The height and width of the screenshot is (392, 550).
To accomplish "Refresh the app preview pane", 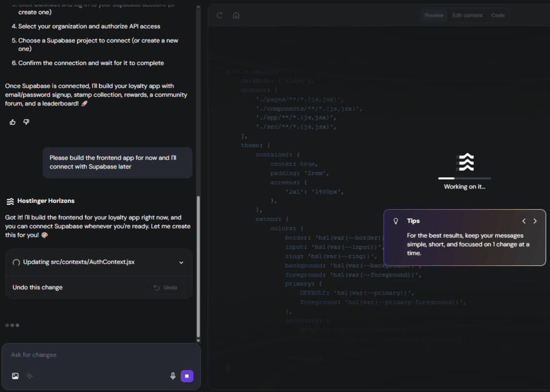I will click(x=219, y=15).
